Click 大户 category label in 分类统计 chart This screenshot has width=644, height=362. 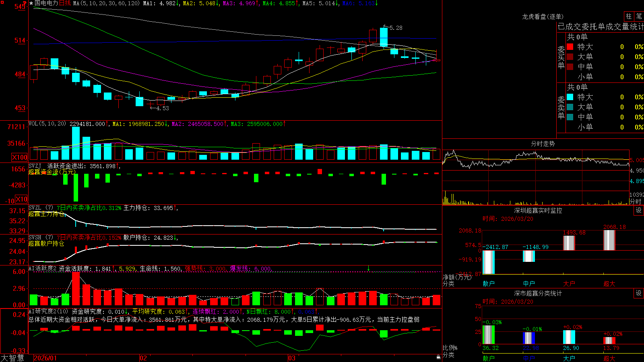pos(569,358)
